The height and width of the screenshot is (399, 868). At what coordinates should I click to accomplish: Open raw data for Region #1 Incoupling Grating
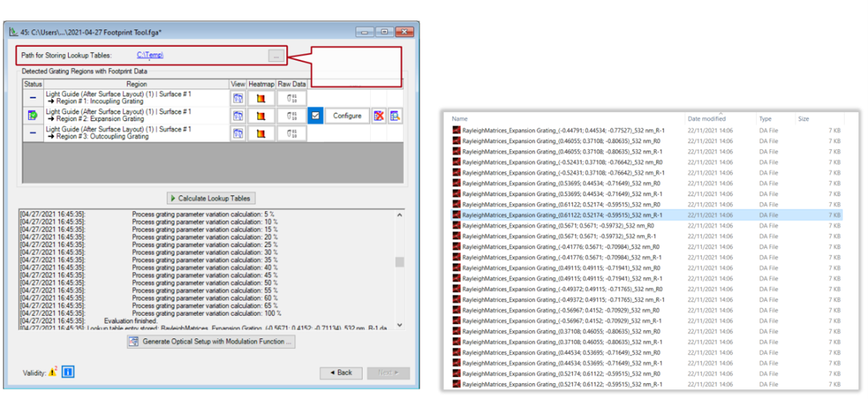[292, 98]
